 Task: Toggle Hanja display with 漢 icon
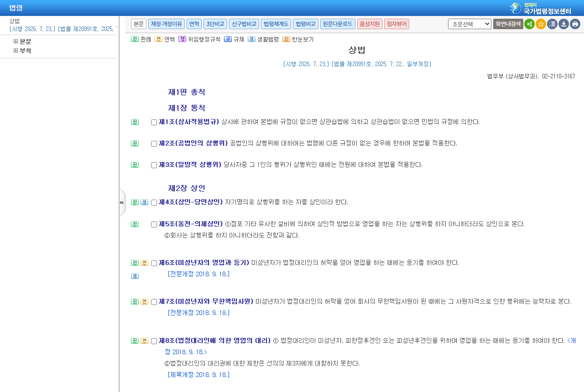[552, 24]
